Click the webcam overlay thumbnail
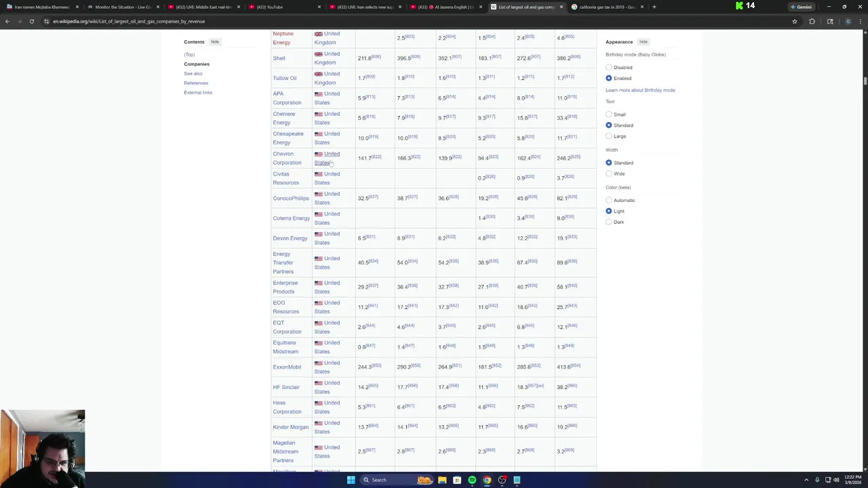Viewport: 868px width, 488px height. click(43, 449)
